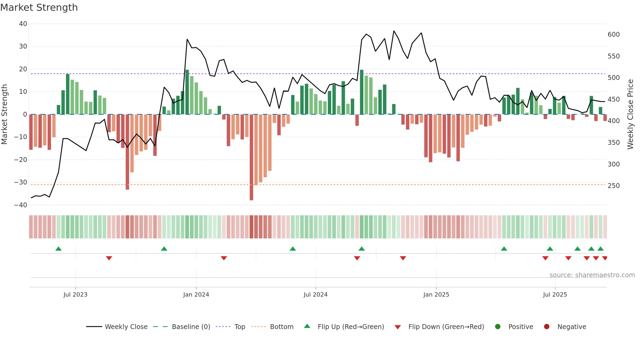Toggle Flip Up (Red→Green) legend entry

(344, 327)
